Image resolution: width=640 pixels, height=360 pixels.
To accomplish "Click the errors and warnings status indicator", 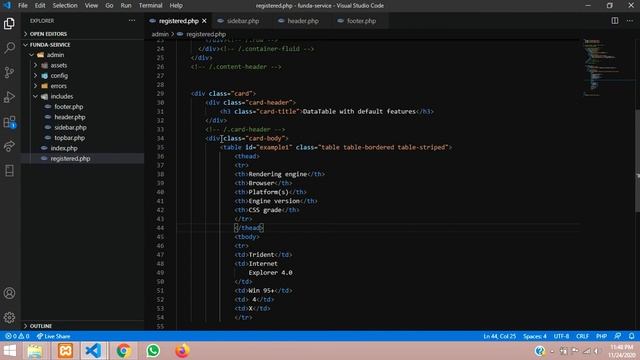I will coord(17,336).
